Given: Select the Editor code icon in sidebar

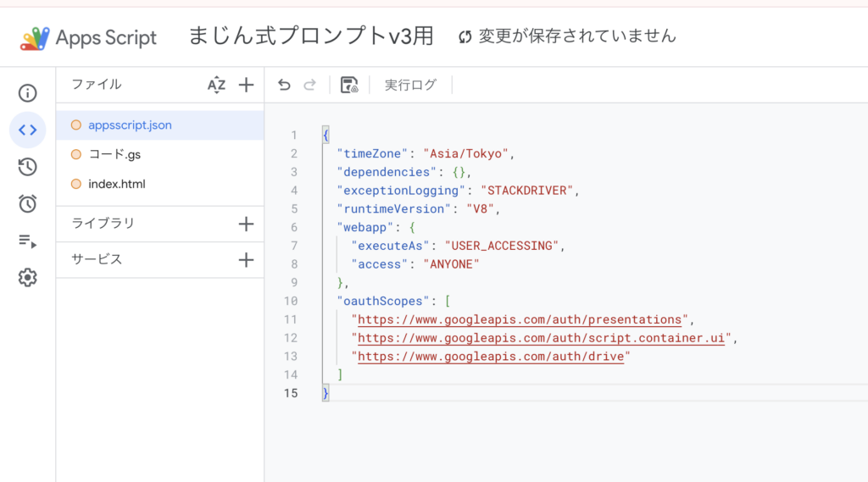Looking at the screenshot, I should [27, 130].
